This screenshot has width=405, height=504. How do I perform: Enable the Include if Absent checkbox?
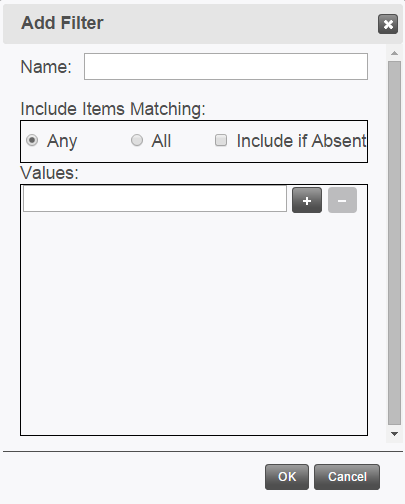point(221,140)
